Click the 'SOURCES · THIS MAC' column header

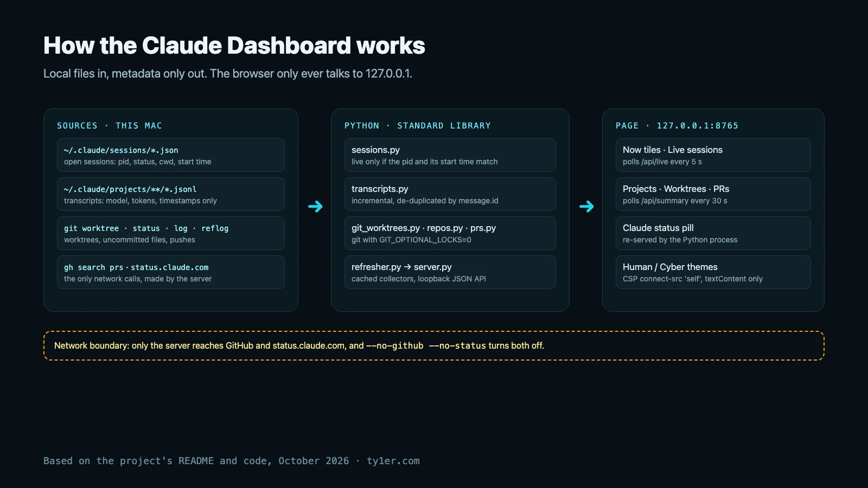(110, 126)
